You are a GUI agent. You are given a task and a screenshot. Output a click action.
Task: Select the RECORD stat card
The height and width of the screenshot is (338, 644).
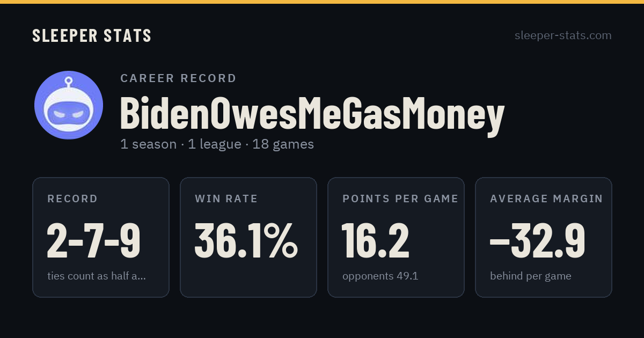pos(101,237)
